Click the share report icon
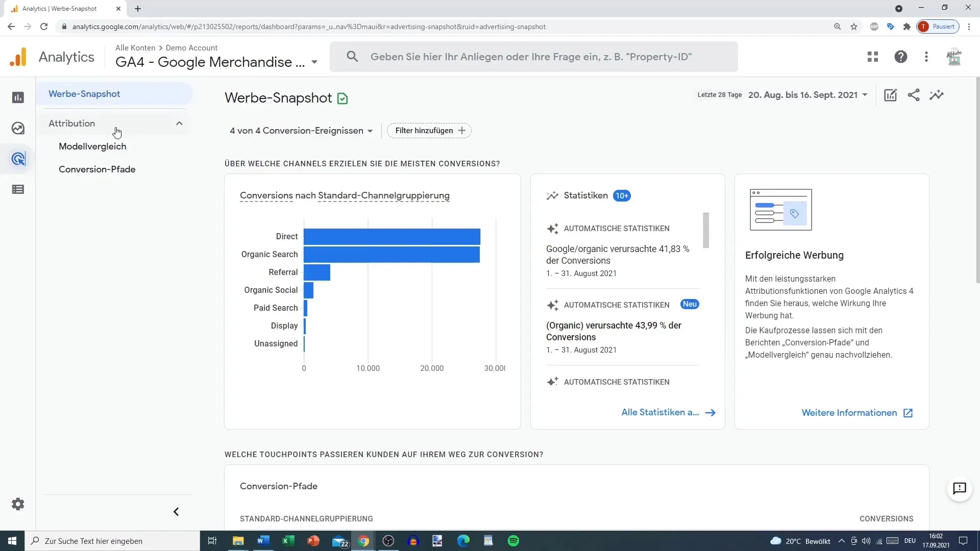The height and width of the screenshot is (551, 980). click(914, 95)
